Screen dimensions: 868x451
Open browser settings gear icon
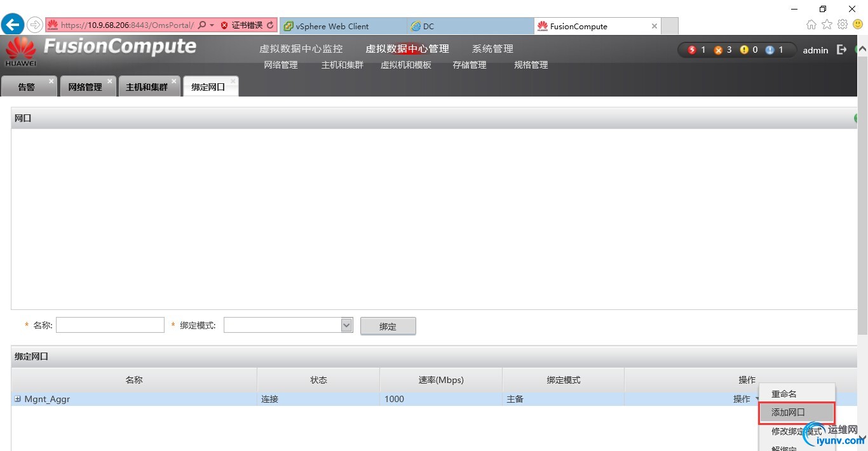pos(843,24)
